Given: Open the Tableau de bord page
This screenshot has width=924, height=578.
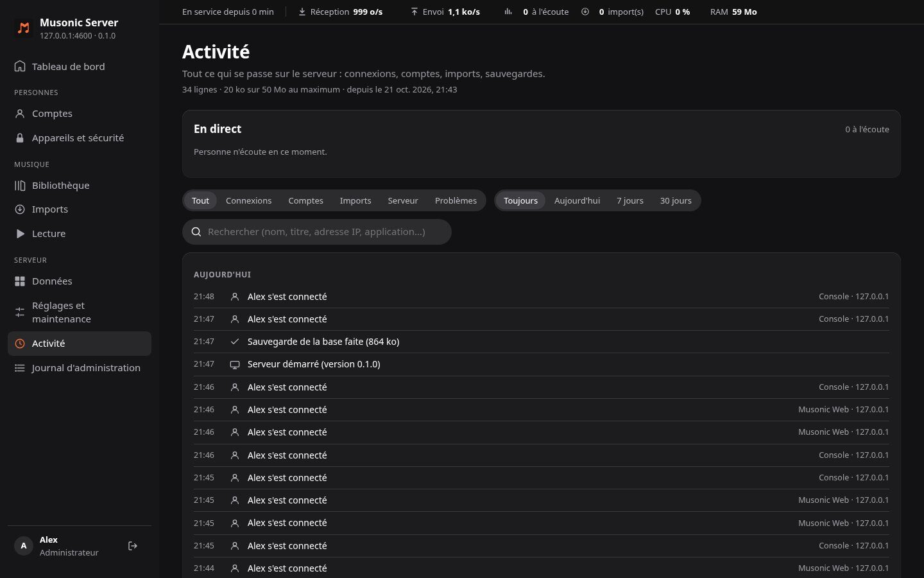Looking at the screenshot, I should 80,66.
